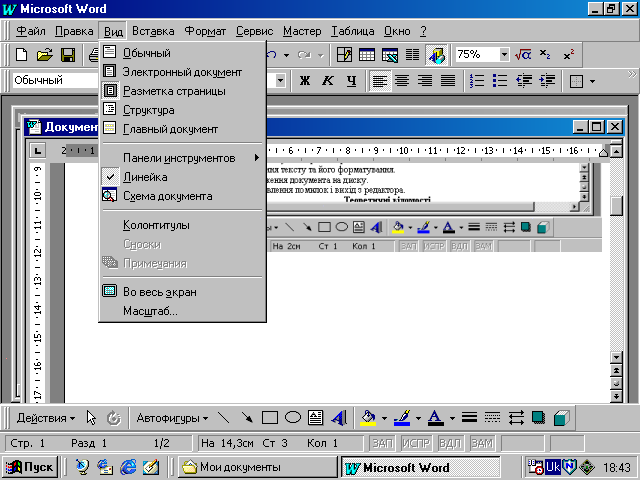Create a new blank document
The width and height of the screenshot is (640, 480).
pos(22,55)
